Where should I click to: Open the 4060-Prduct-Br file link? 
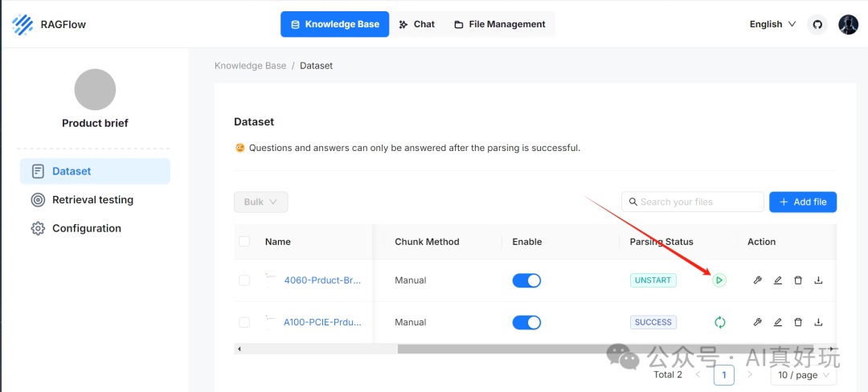click(x=323, y=280)
